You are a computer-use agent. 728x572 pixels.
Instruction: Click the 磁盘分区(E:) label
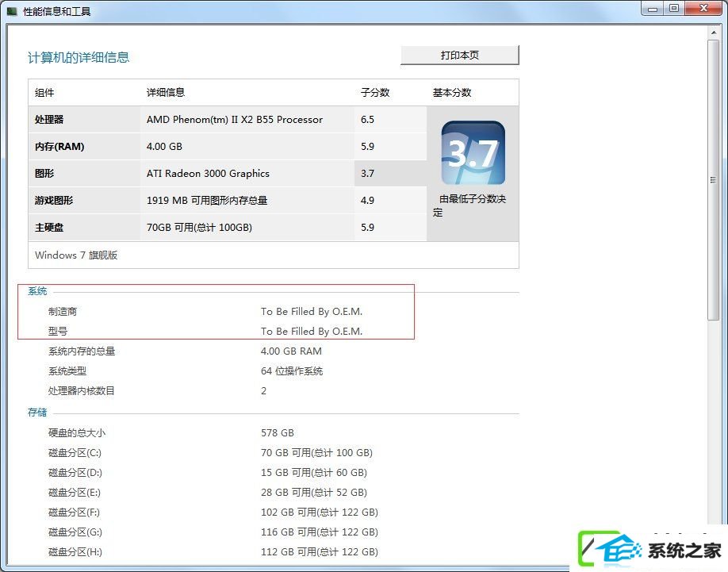[75, 492]
